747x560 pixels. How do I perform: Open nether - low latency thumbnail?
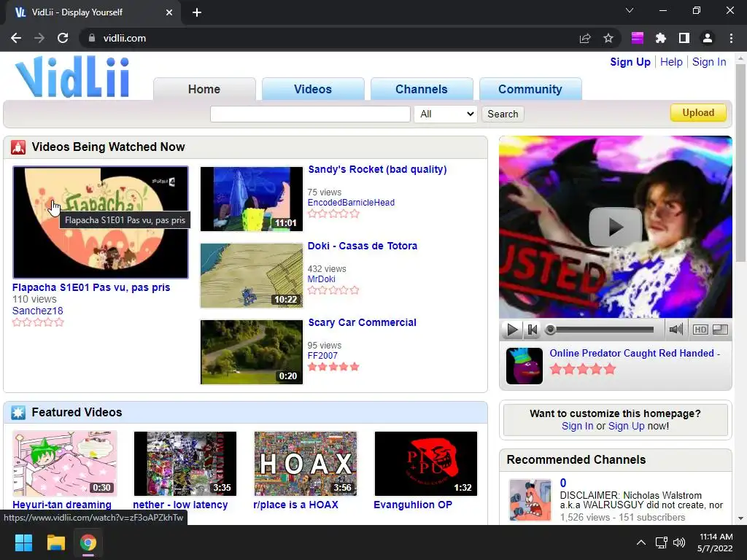point(185,464)
